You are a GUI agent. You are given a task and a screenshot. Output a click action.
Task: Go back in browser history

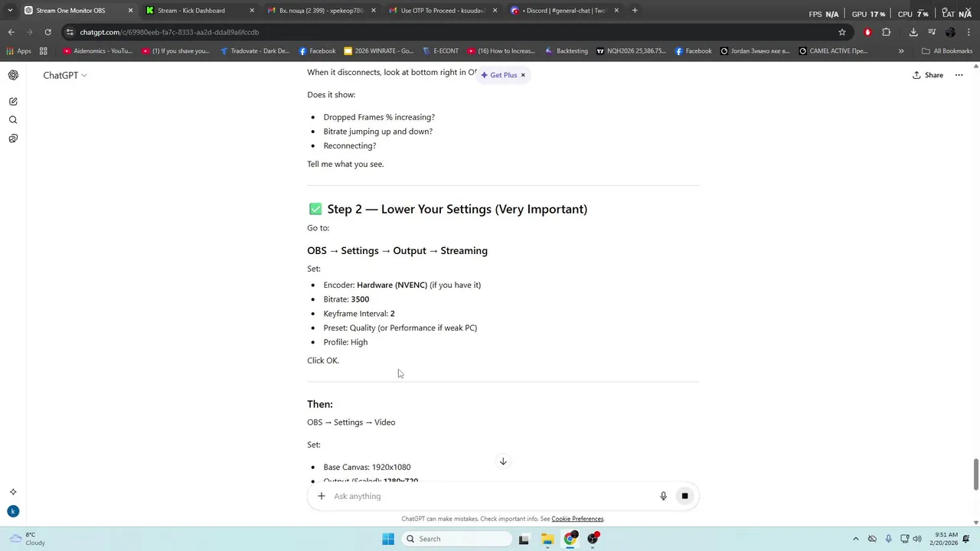[11, 32]
